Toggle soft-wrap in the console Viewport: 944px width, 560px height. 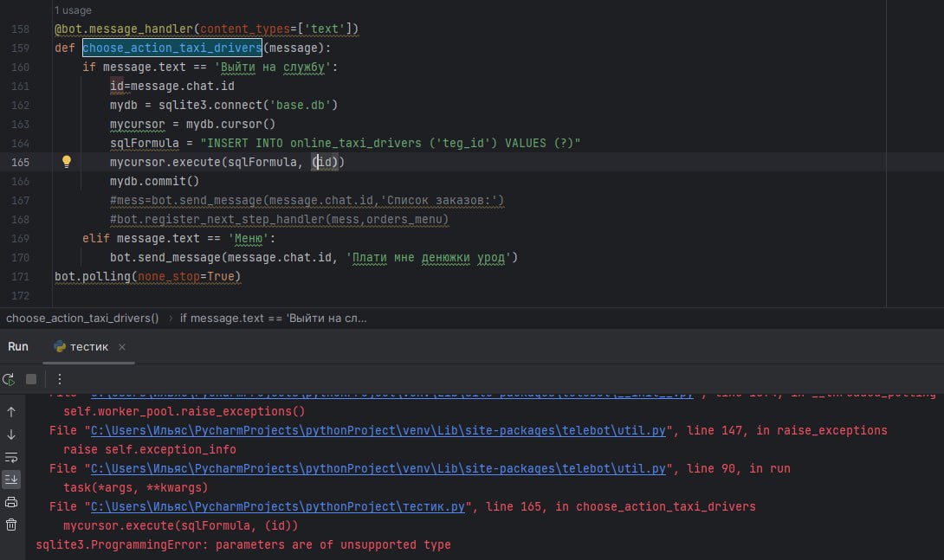pyautogui.click(x=11, y=456)
